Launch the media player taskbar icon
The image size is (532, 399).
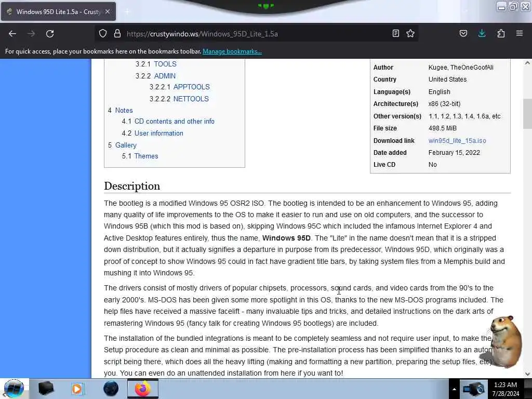tap(77, 389)
